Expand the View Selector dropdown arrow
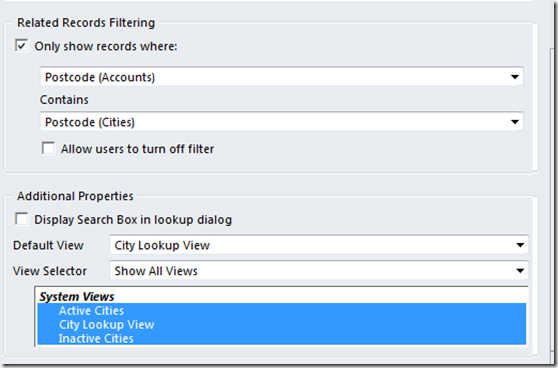Viewport: 558px width, 368px height. pyautogui.click(x=520, y=271)
